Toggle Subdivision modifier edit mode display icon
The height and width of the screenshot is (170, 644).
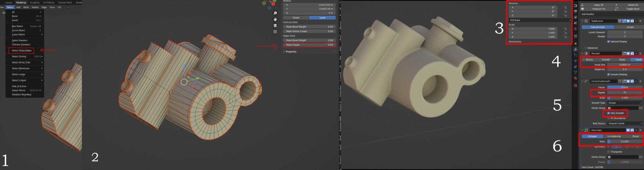(624, 21)
